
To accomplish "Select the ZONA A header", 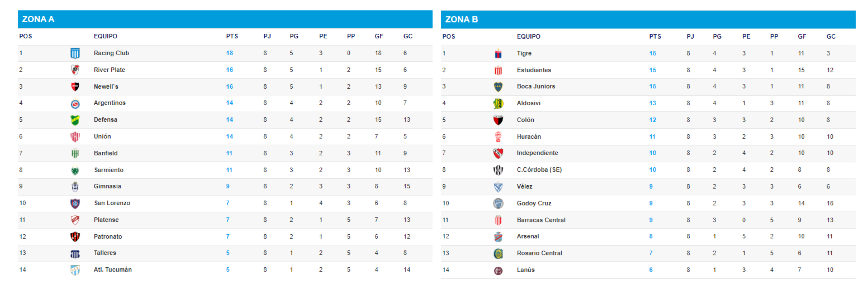I will pos(38,19).
